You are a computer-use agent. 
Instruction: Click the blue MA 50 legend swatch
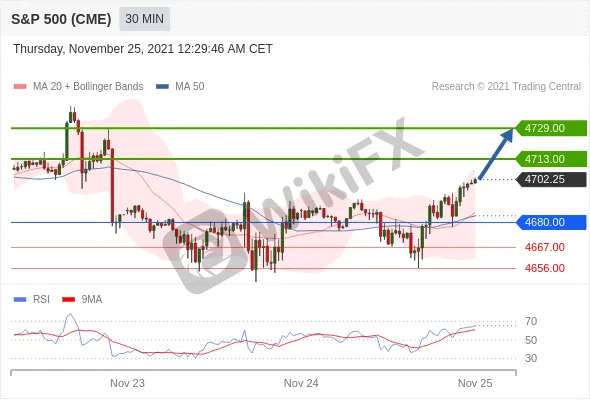162,87
